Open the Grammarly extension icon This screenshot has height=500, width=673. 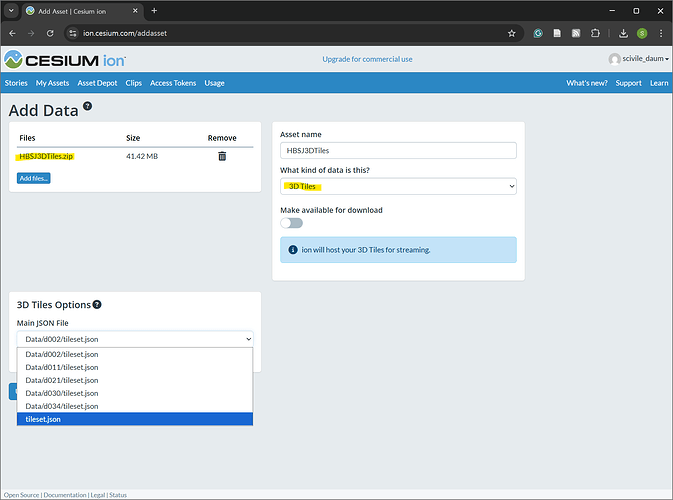(538, 33)
